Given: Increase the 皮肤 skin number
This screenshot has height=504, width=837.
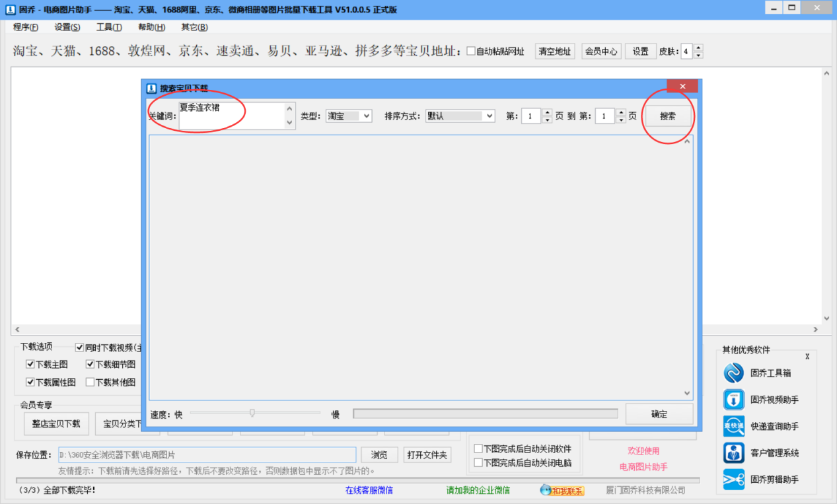Looking at the screenshot, I should point(698,48).
